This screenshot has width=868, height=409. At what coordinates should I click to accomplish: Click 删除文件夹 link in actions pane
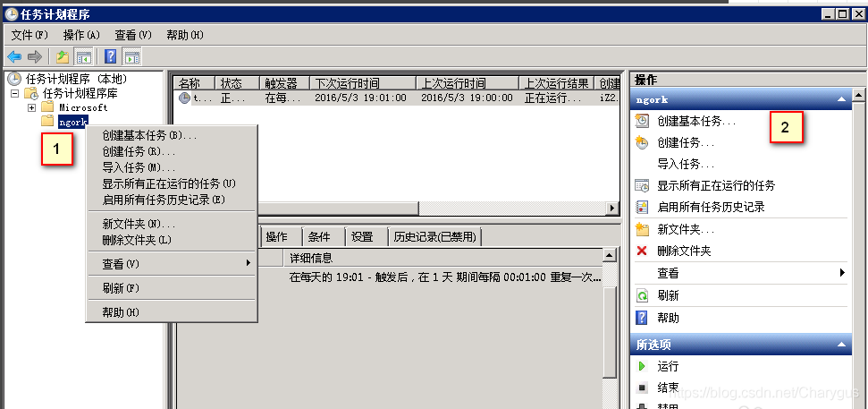tap(684, 251)
